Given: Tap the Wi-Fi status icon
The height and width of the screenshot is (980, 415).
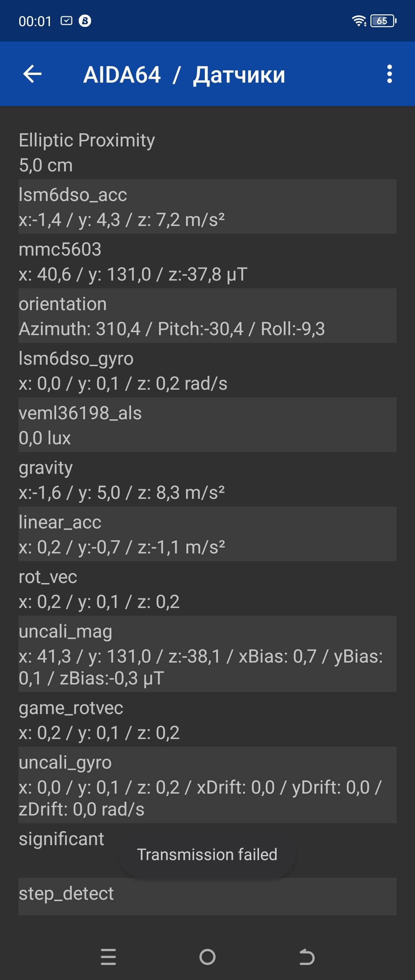Looking at the screenshot, I should [359, 21].
